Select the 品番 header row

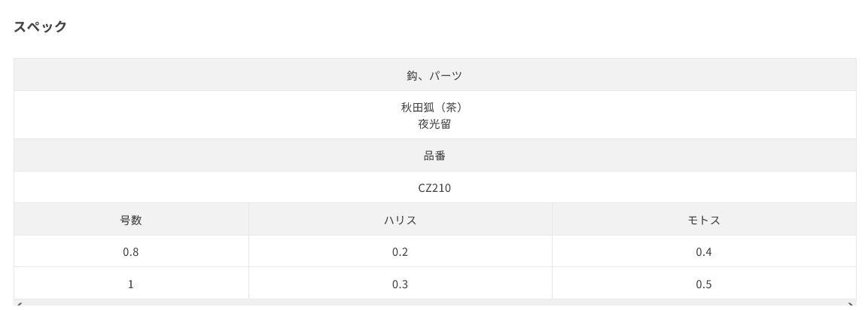click(435, 156)
